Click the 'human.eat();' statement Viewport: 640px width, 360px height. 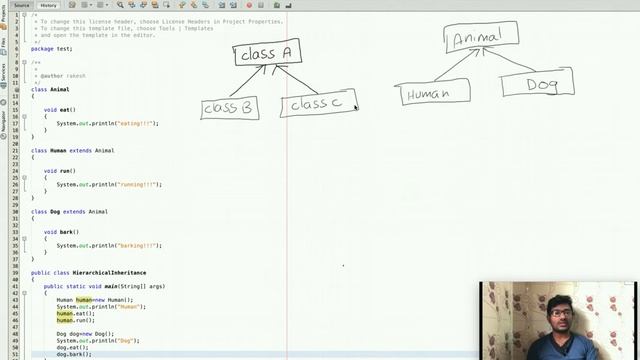(76, 313)
